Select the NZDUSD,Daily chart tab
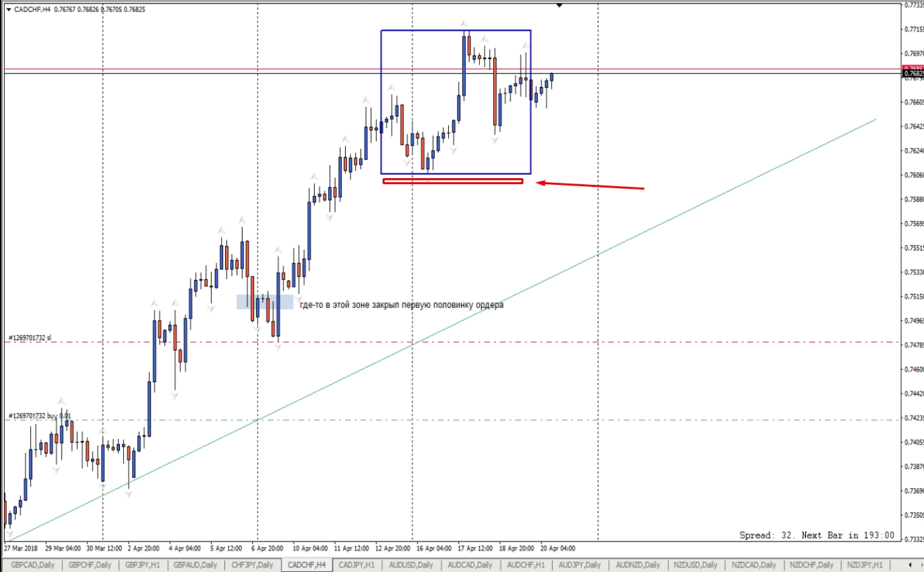 (696, 565)
